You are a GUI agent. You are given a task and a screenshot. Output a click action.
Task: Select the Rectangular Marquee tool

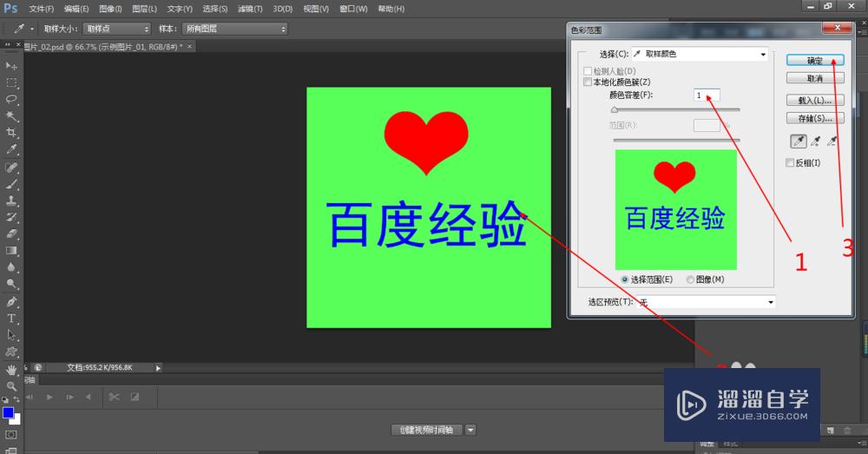[11, 83]
